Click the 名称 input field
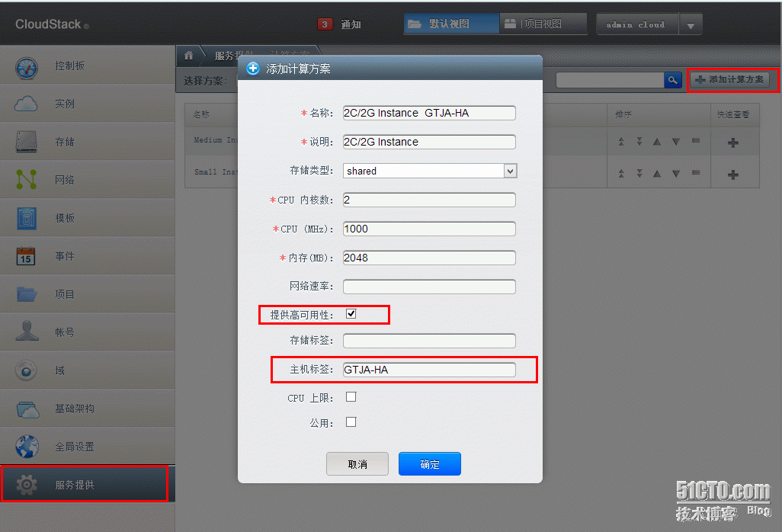Viewport: 782px width, 532px height. [429, 113]
